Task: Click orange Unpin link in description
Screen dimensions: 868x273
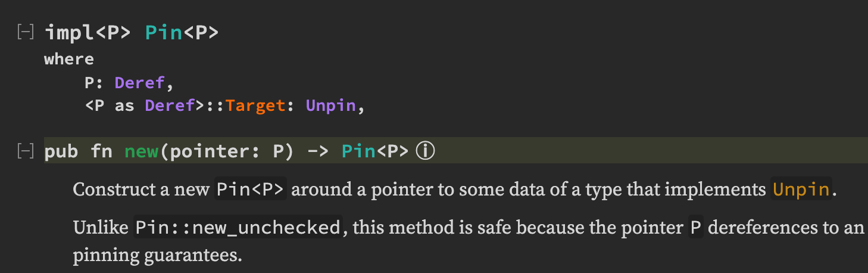Action: click(801, 190)
